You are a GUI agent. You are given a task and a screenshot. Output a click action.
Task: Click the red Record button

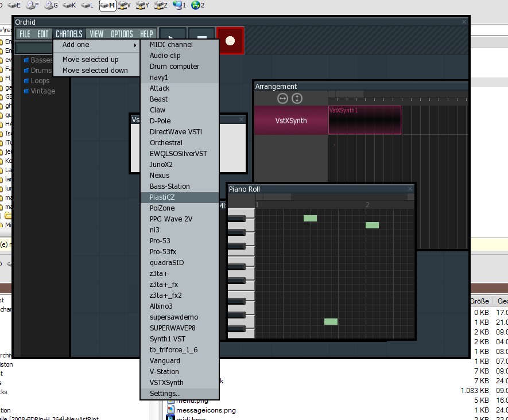(230, 41)
